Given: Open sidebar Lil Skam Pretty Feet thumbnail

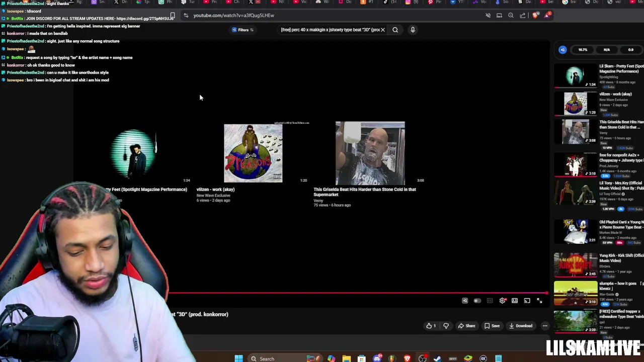Looking at the screenshot, I should pos(576,76).
